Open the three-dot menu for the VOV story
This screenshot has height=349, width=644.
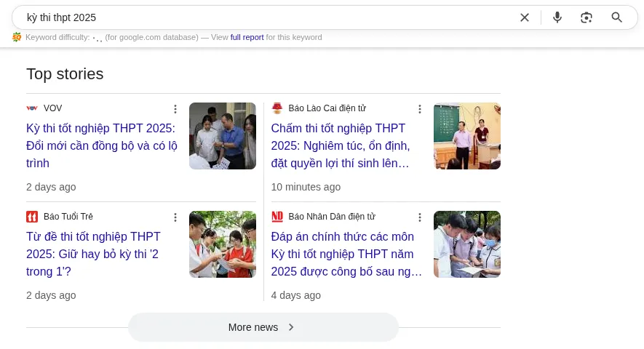point(175,109)
